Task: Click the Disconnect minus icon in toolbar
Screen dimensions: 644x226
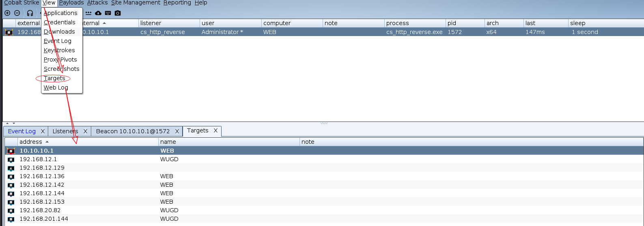Action: [17, 13]
